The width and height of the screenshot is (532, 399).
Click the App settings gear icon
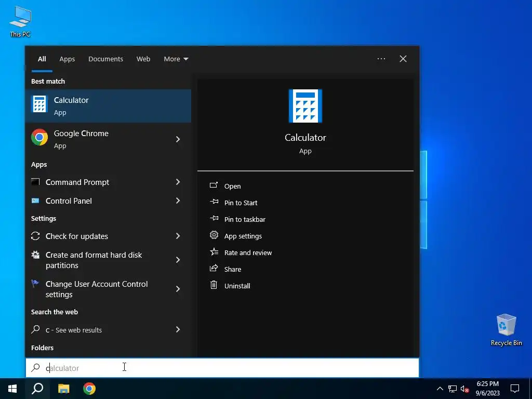click(214, 235)
